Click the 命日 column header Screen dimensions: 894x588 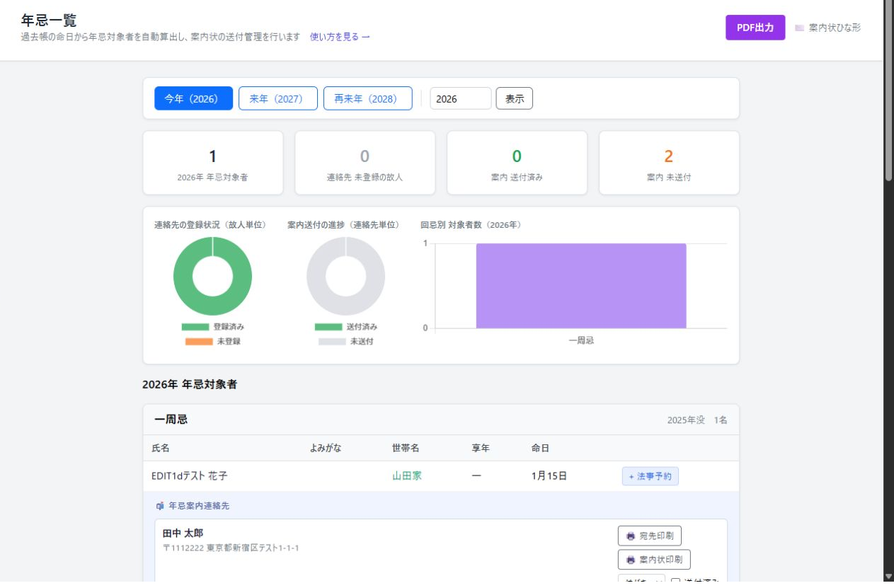pos(541,448)
